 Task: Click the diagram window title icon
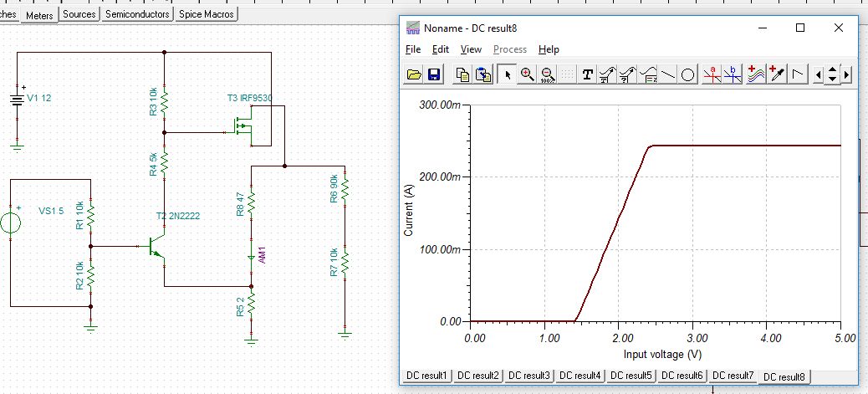click(x=412, y=28)
